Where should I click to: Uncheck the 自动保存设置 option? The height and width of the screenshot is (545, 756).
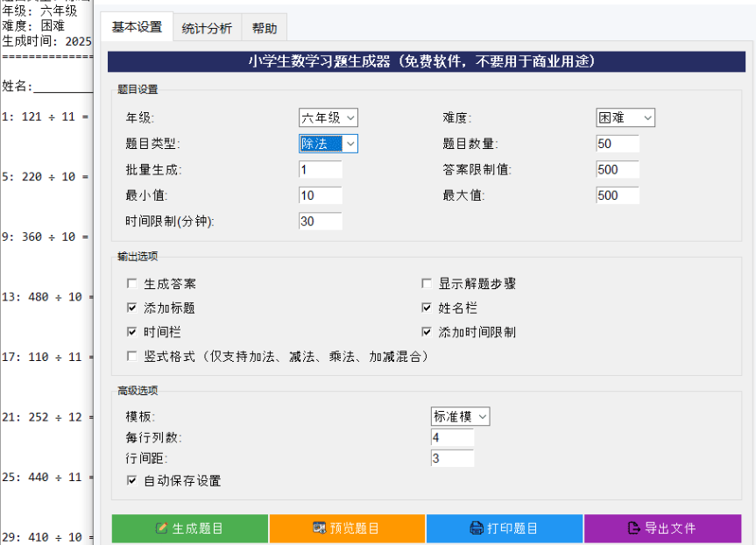click(132, 481)
